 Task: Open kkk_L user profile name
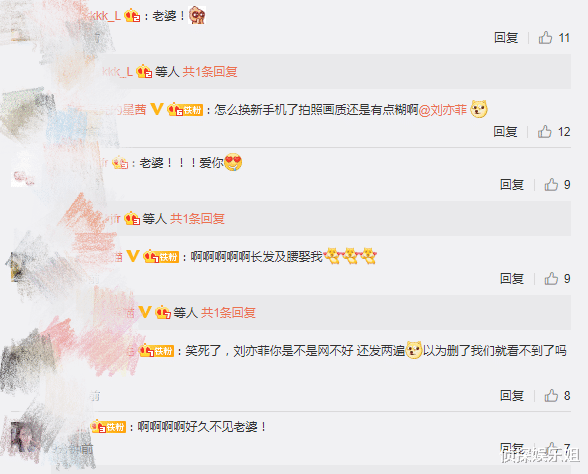click(102, 16)
